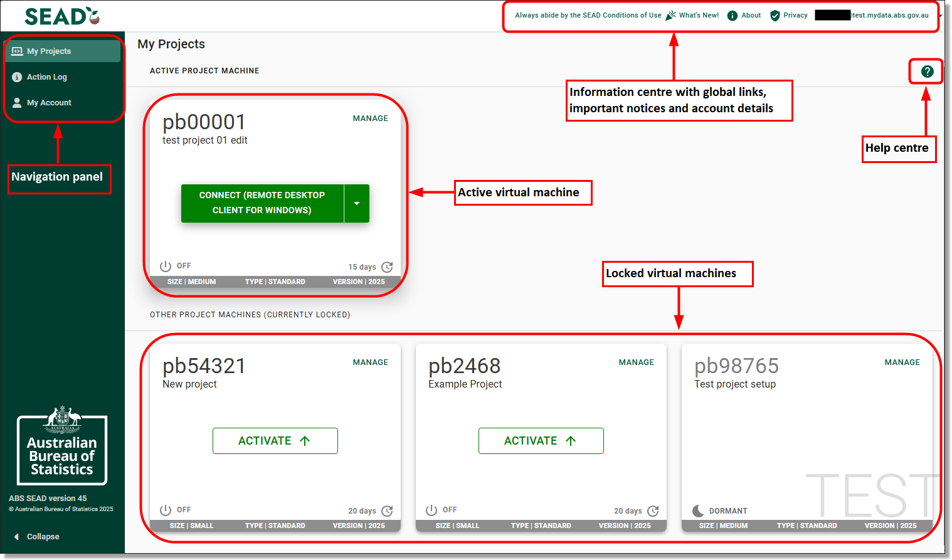Click the About information icon
The width and height of the screenshot is (952, 560).
tap(732, 15)
